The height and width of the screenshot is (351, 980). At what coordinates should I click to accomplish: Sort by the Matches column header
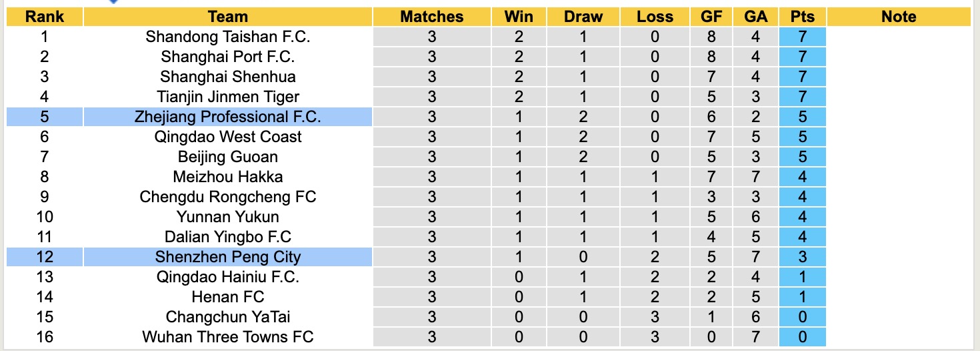click(x=431, y=17)
